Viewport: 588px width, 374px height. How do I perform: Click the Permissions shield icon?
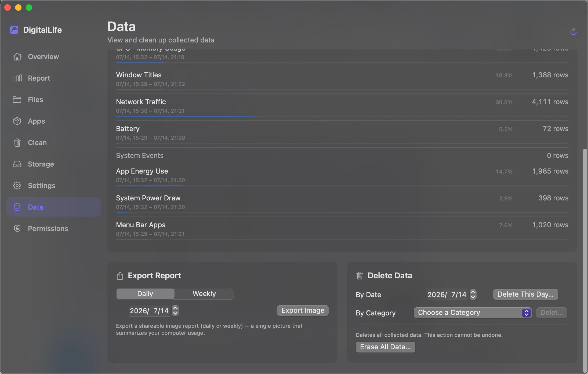(17, 229)
